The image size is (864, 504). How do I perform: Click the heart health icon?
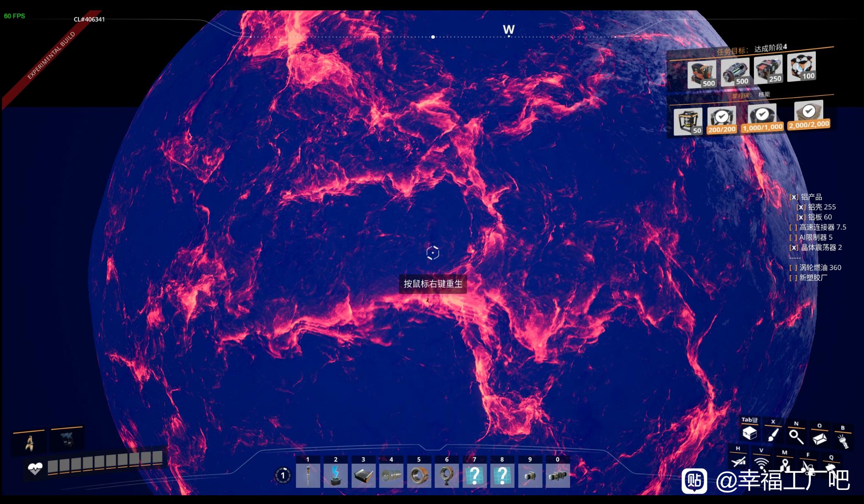pyautogui.click(x=35, y=469)
